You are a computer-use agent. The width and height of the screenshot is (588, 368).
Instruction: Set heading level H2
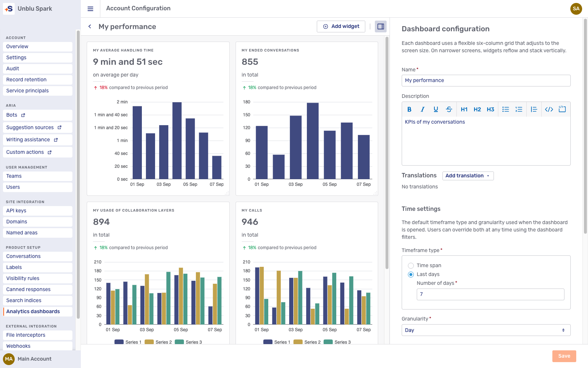coord(477,109)
